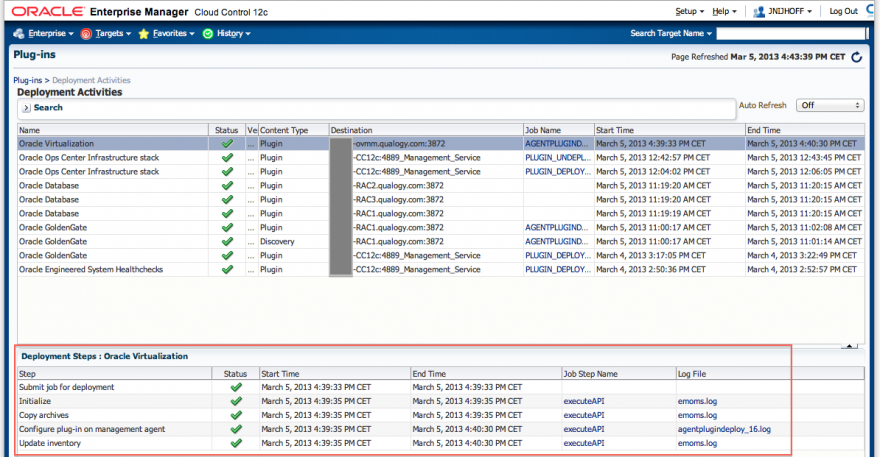This screenshot has width=880, height=457.
Task: Open the executeAPI link for Copy archives
Action: point(584,415)
